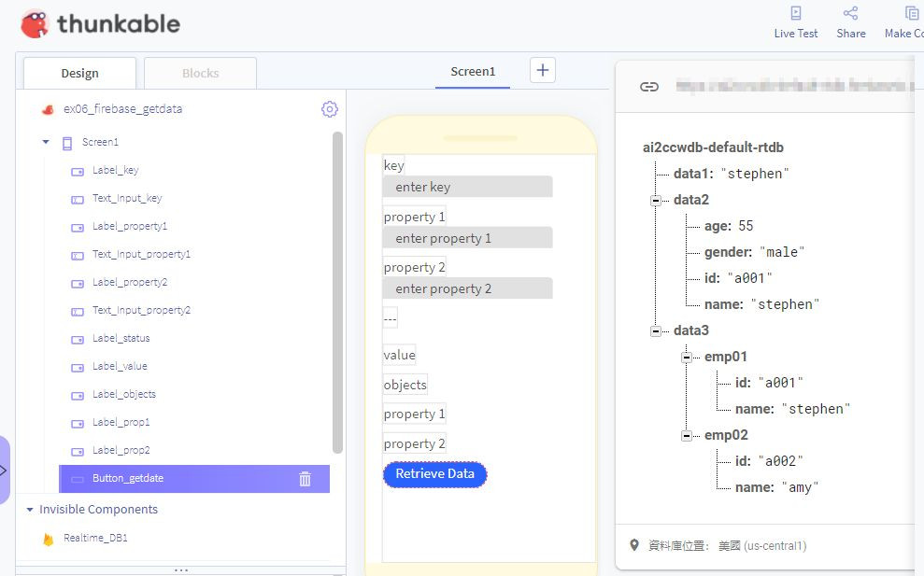Click the component tree scrollbar
Viewport: 924px width, 576px height.
[x=337, y=293]
